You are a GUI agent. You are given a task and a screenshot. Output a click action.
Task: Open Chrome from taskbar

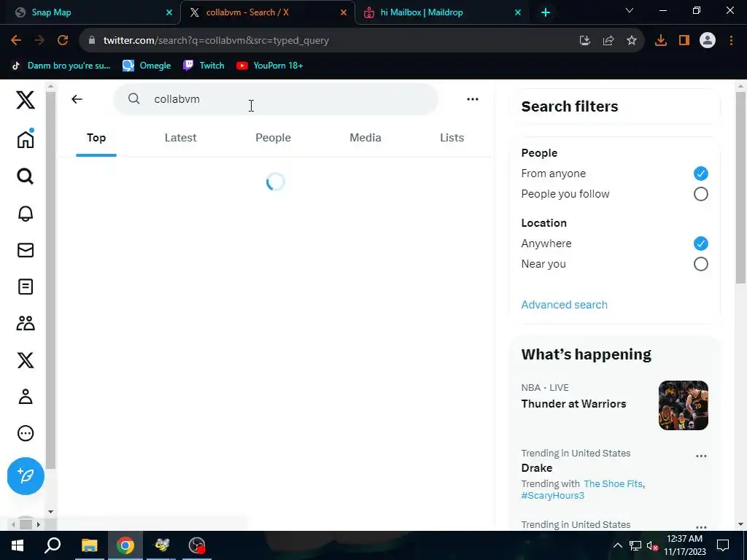[125, 545]
